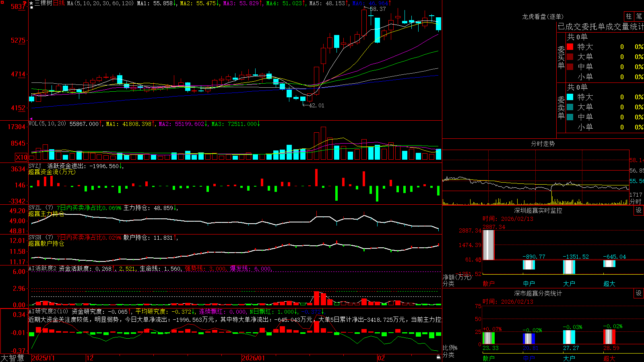Click 三棵树 stock name in chart header
Image resolution: width=644 pixels, height=362 pixels.
(x=43, y=3)
